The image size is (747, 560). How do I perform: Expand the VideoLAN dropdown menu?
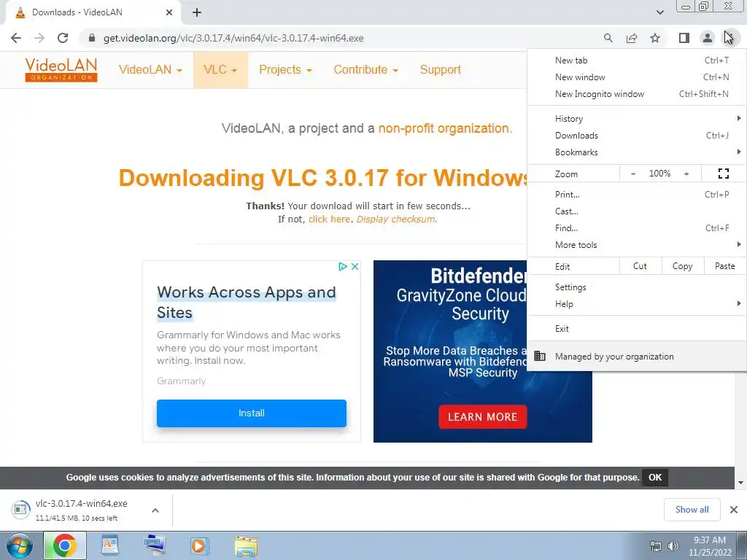tap(150, 69)
